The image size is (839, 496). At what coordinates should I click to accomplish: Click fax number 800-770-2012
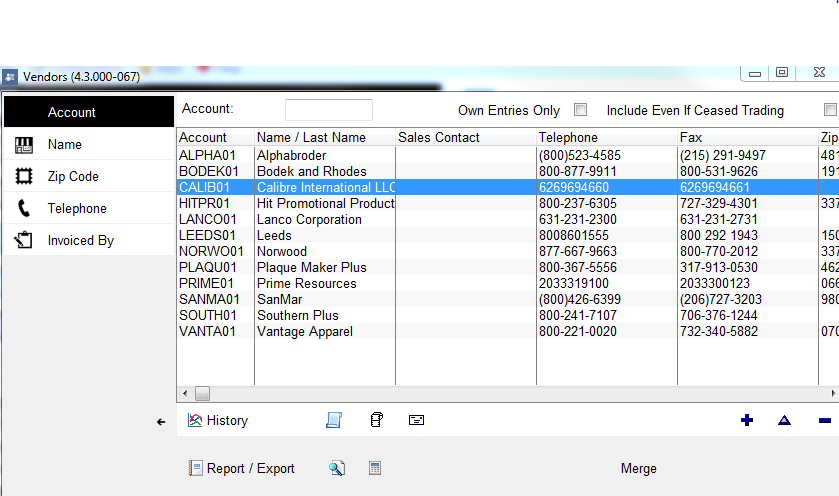(x=719, y=251)
